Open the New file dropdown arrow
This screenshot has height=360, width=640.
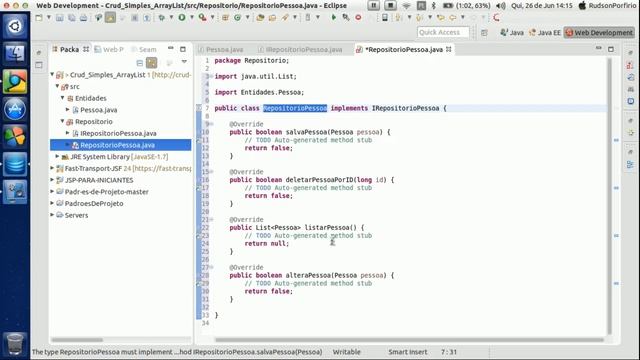click(x=49, y=18)
